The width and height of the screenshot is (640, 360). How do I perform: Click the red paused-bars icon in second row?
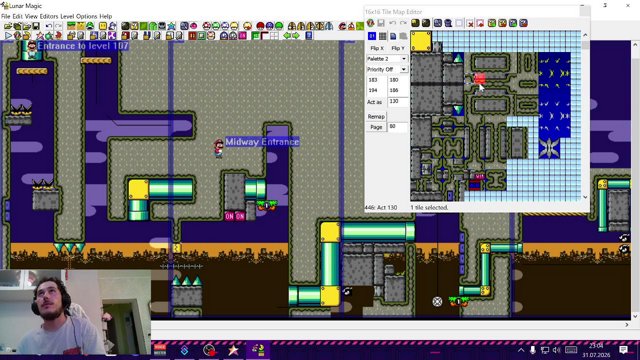(x=192, y=36)
